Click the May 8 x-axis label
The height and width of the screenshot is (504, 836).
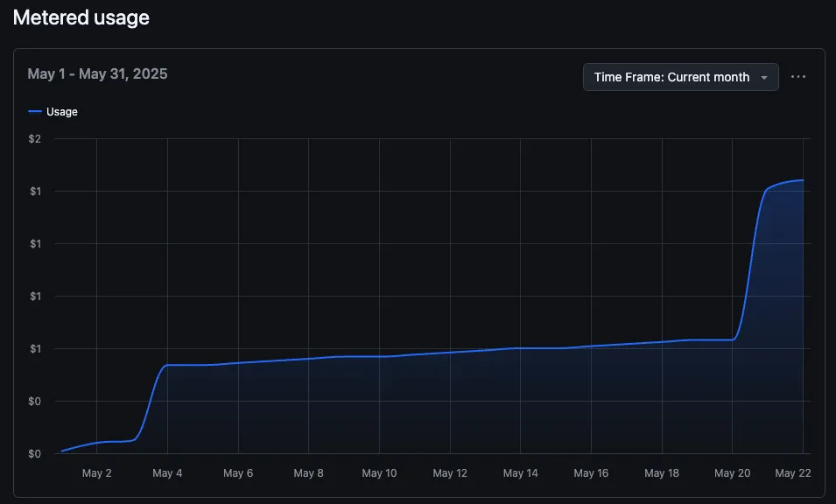(x=308, y=473)
